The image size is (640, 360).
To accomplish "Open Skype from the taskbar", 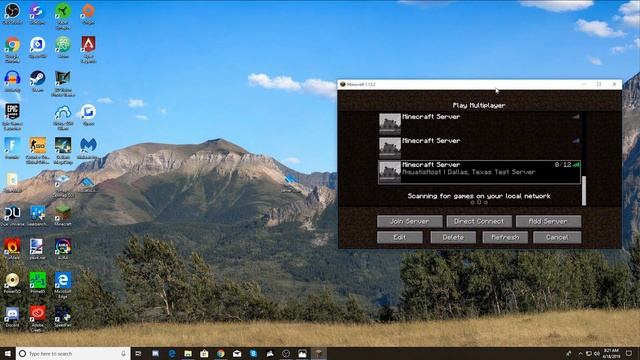I will [x=253, y=353].
